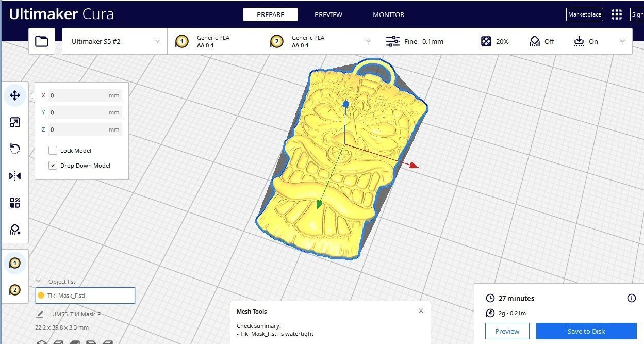The width and height of the screenshot is (644, 344).
Task: Collapse the Object list
Action: coord(38,281)
